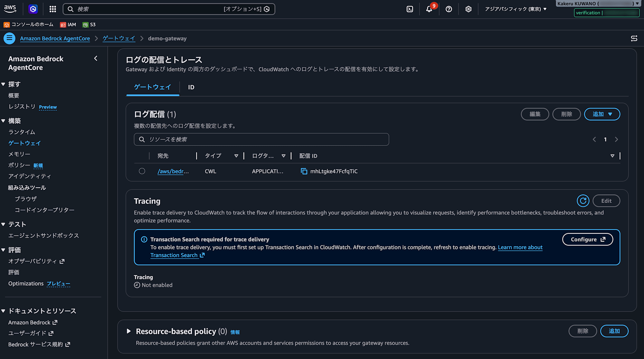
Task: Focus the top AWS 検索 search bar
Action: pos(169,9)
